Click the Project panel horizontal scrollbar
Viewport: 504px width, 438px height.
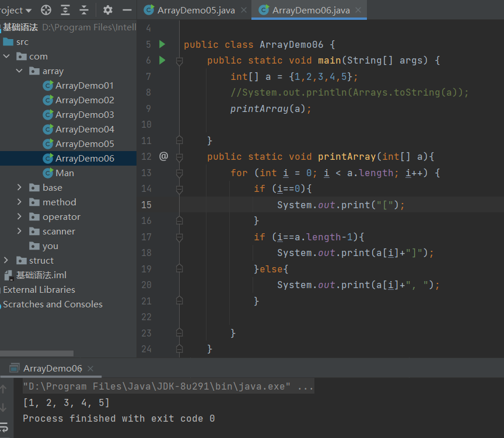[37, 353]
